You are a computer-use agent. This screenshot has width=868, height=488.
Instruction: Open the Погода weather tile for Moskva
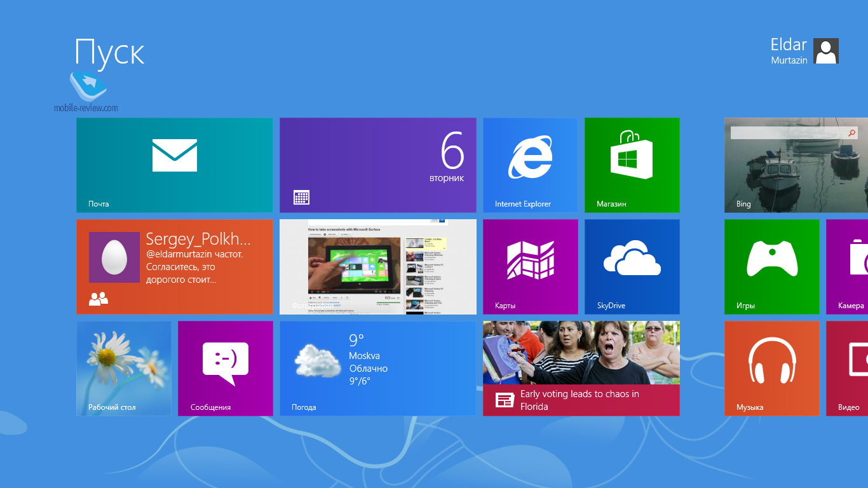[378, 369]
